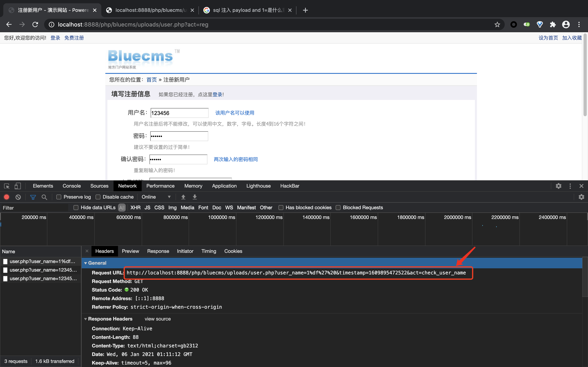Bookmark this page with star icon
The width and height of the screenshot is (588, 367).
[497, 24]
